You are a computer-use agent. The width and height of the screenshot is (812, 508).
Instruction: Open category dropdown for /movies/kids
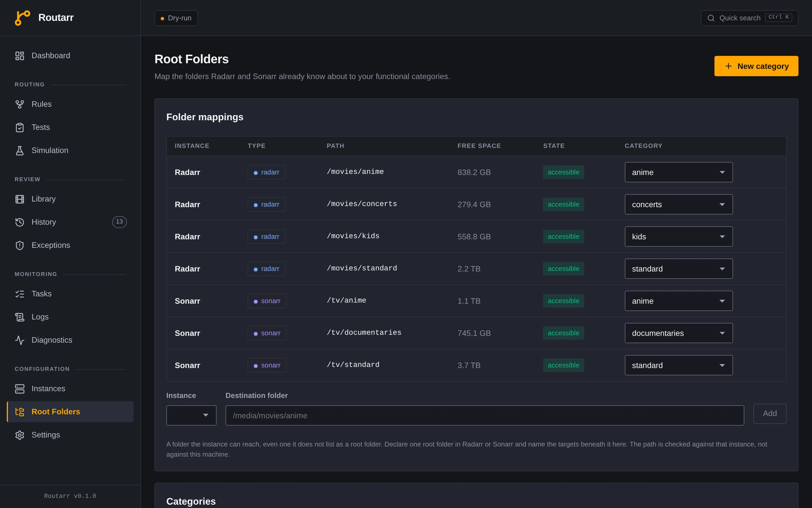pos(678,237)
